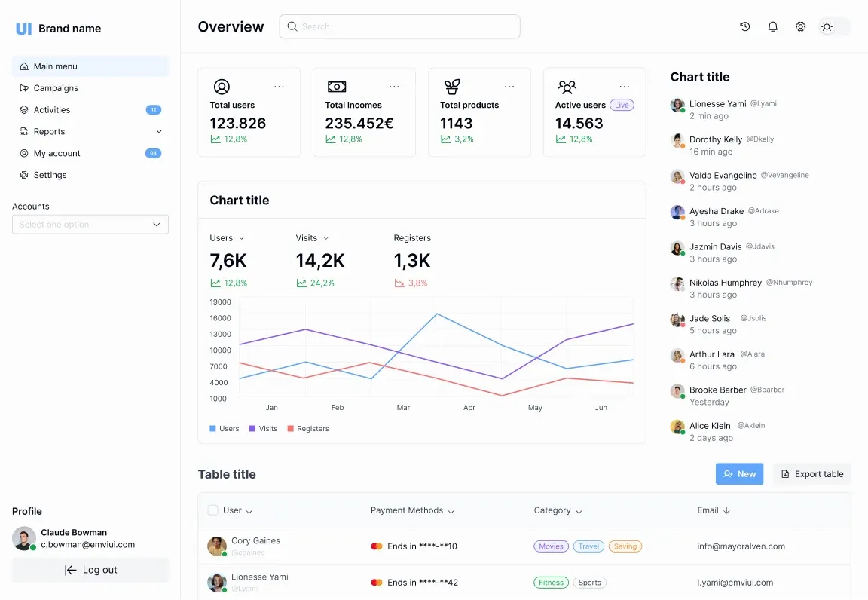Open Total products card options menu
This screenshot has width=868, height=600.
[x=509, y=87]
